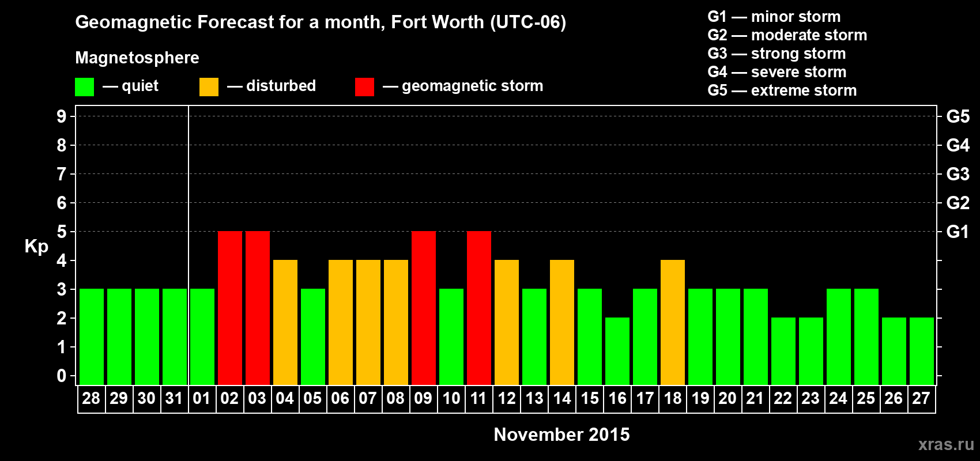Click date label 01 on the x-axis
The width and height of the screenshot is (980, 461).
(202, 398)
